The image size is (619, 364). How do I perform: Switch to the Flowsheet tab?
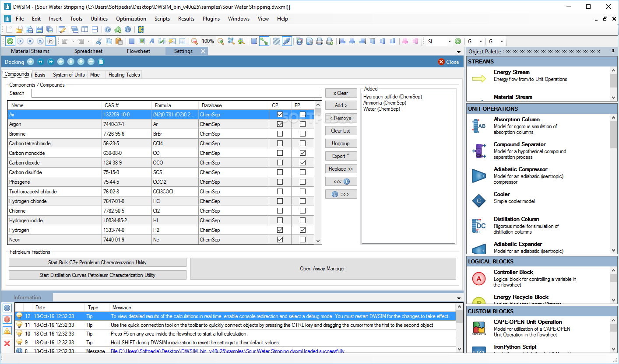[x=138, y=51]
